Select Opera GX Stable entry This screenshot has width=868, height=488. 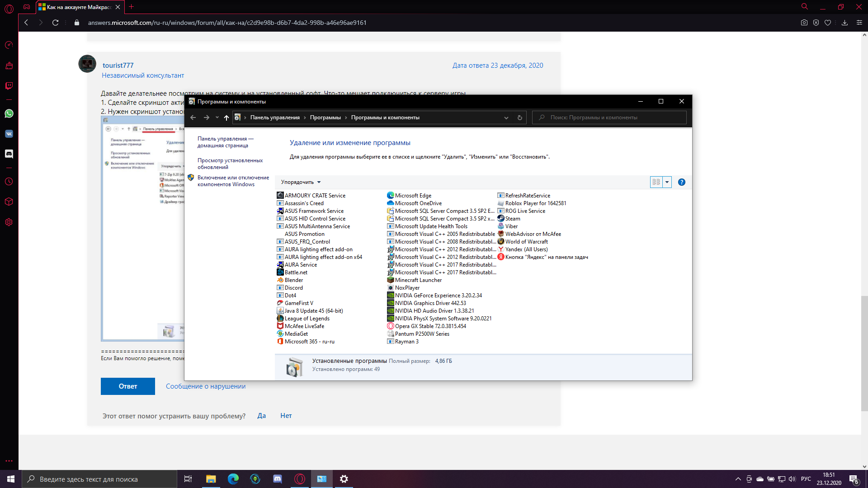[x=426, y=326]
